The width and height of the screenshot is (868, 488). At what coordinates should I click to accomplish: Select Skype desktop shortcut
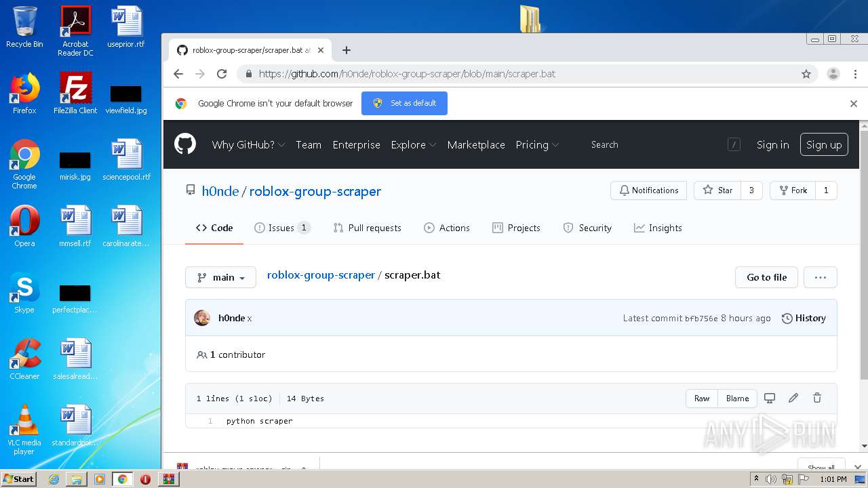(24, 293)
